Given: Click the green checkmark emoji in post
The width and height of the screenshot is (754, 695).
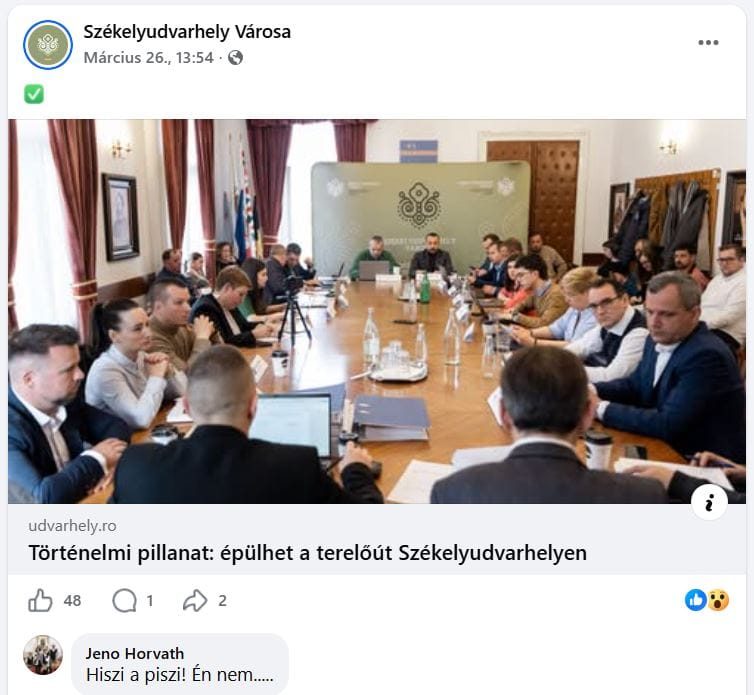Looking at the screenshot, I should [x=34, y=94].
